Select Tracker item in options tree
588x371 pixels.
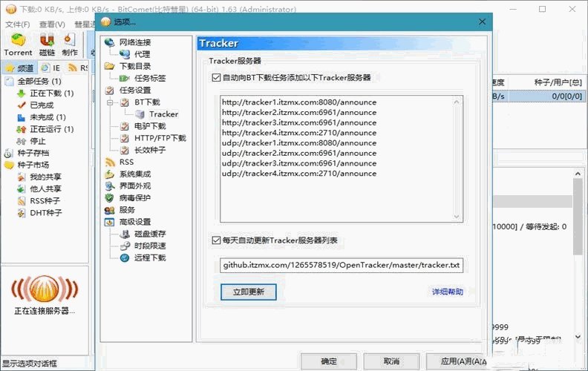point(163,114)
